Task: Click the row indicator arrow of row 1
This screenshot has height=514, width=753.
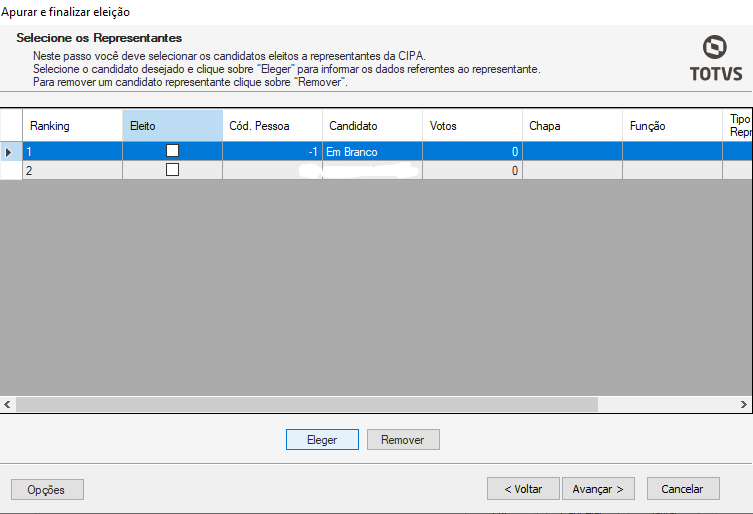Action: [10, 151]
